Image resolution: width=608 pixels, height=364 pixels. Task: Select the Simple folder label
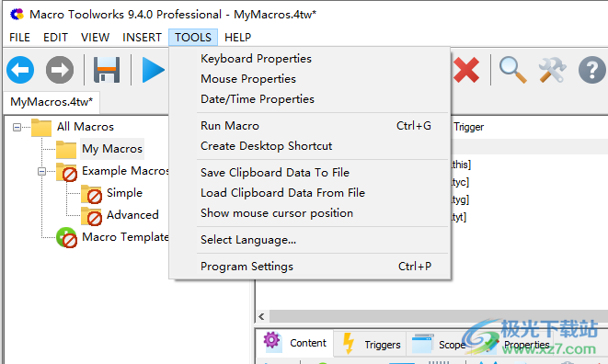click(124, 193)
